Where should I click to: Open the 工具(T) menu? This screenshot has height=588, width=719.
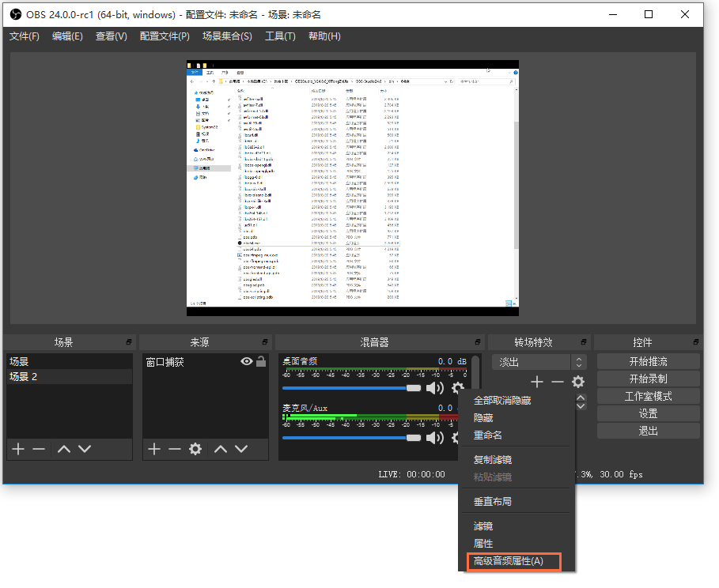[280, 36]
